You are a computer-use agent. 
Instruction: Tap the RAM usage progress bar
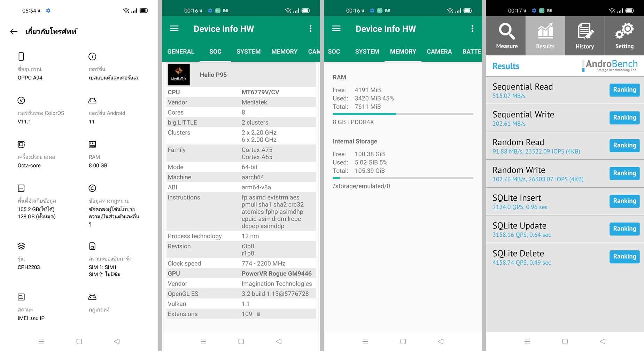coord(403,114)
